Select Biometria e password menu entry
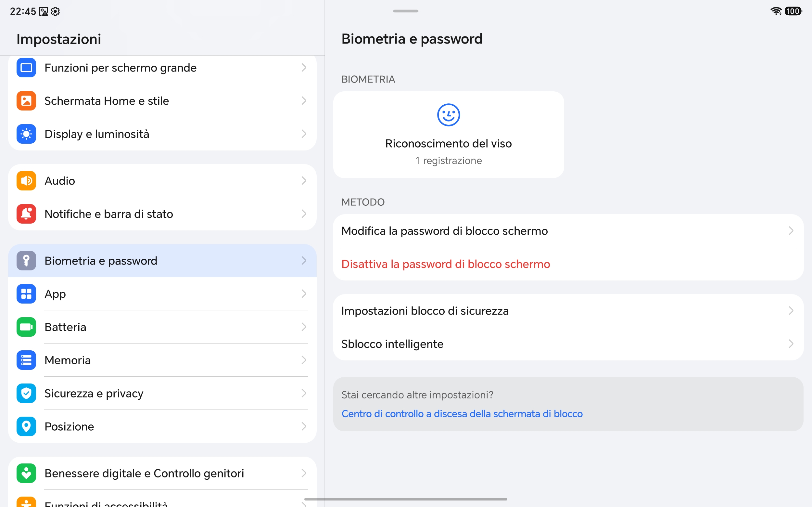The image size is (812, 507). coord(162,261)
